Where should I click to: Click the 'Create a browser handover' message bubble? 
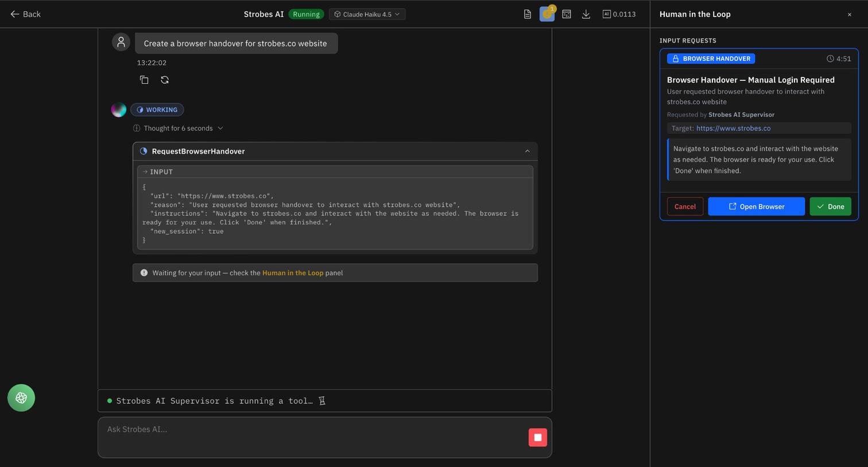[236, 43]
